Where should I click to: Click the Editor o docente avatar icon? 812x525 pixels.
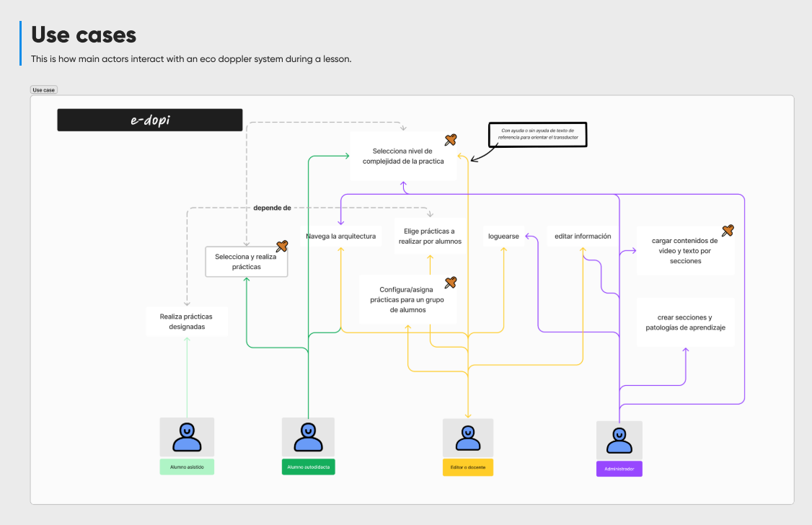(468, 438)
